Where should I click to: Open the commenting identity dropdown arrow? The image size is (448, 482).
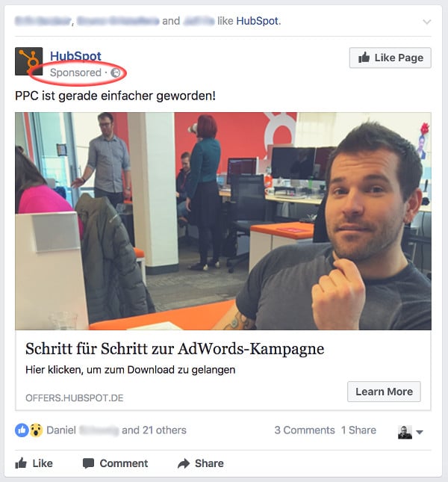tap(420, 432)
